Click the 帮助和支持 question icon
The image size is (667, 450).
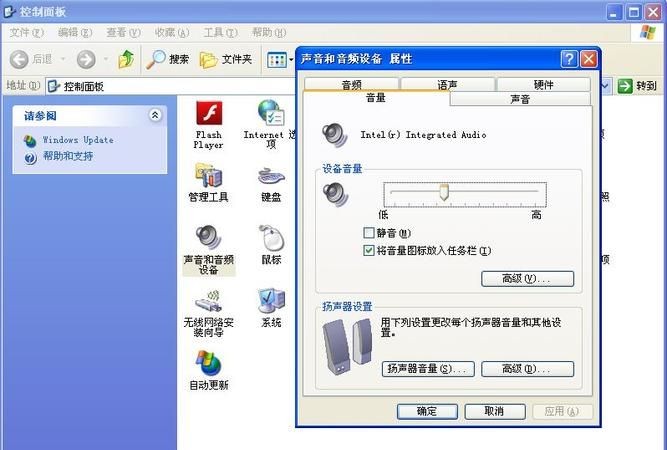(30, 158)
